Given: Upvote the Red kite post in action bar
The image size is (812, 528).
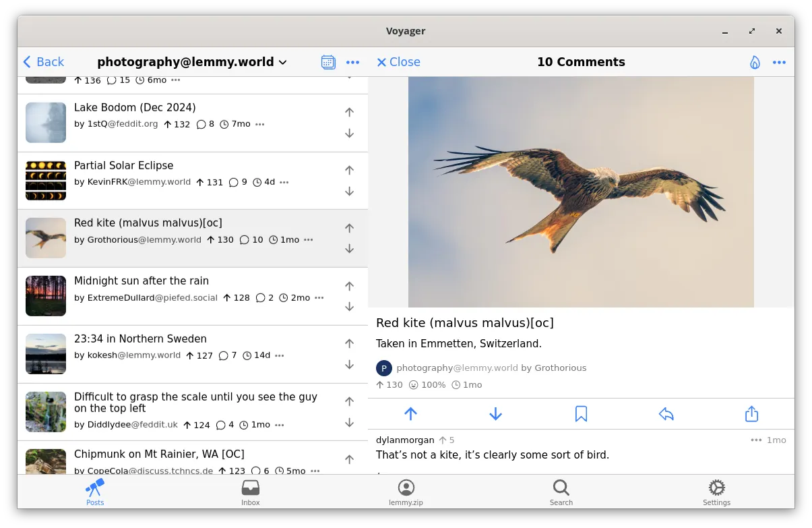Looking at the screenshot, I should click(410, 414).
